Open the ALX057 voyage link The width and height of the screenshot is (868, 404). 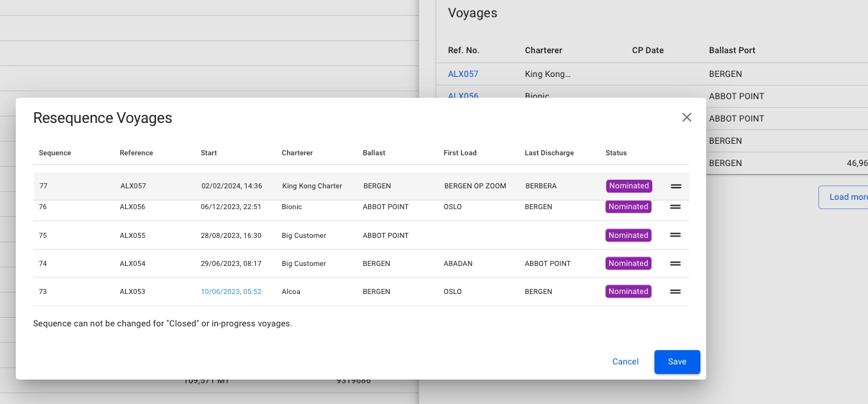click(463, 74)
